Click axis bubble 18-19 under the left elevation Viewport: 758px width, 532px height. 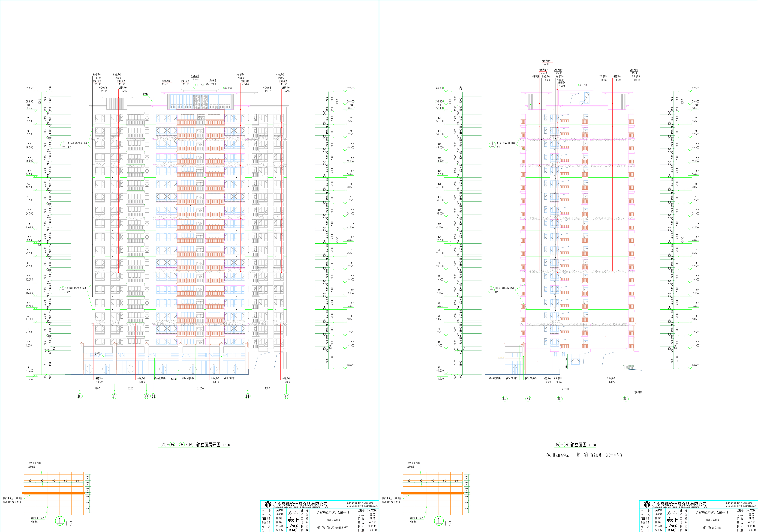click(286, 396)
